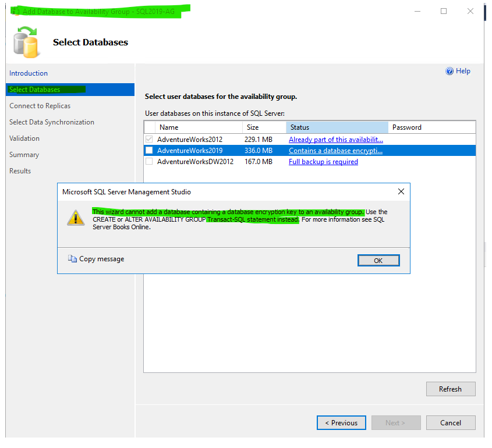This screenshot has width=492, height=448.
Task: Select the Connect to Replicas step
Action: (x=40, y=105)
